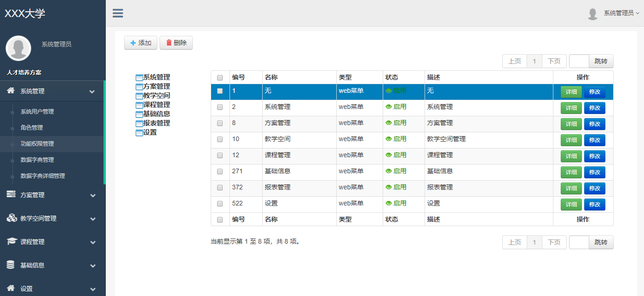Click the home icon beside 系统管理 sidebar

tap(11, 91)
